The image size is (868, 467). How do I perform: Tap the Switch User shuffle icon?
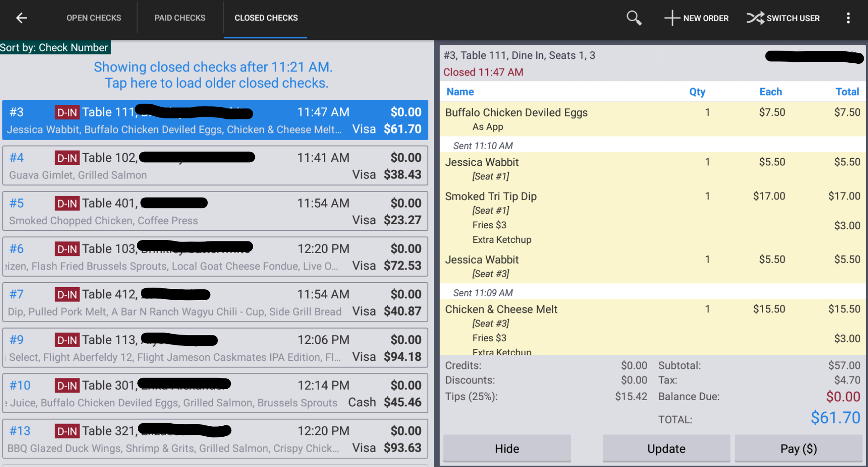pos(755,18)
